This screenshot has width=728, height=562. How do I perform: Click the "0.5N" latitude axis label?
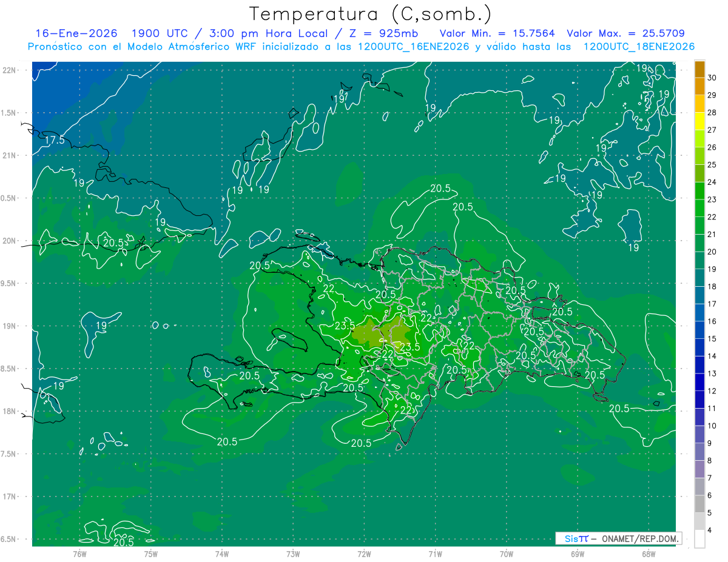tap(9, 198)
